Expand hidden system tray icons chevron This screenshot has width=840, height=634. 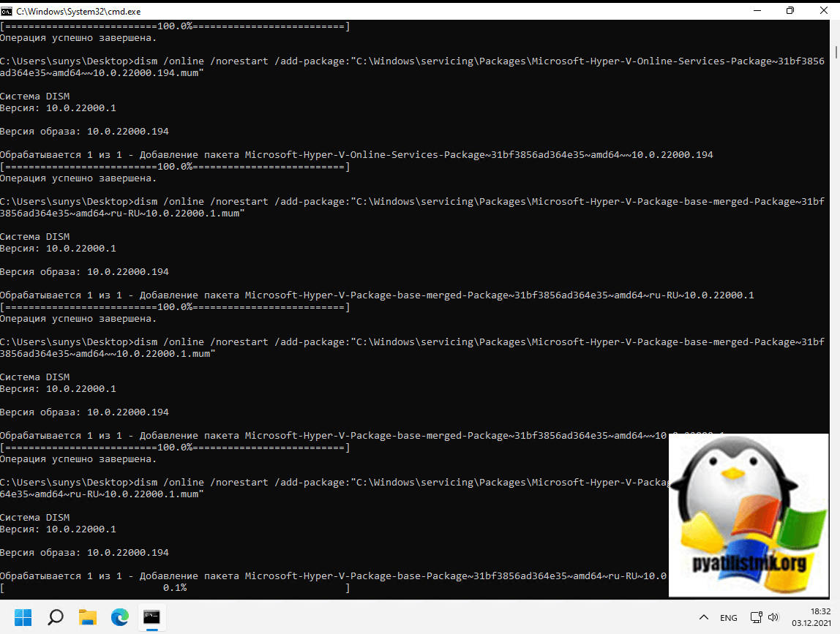click(704, 617)
